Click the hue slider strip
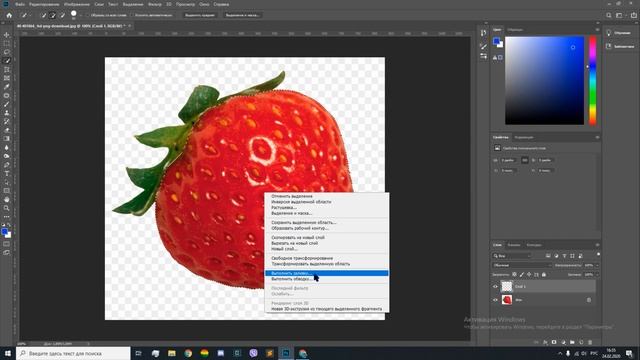The height and width of the screenshot is (360, 640). tap(592, 80)
